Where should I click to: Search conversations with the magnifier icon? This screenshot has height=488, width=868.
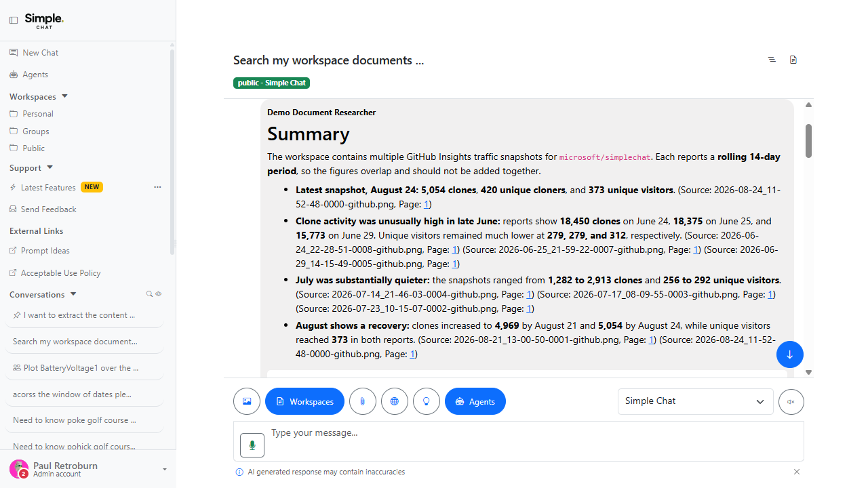click(x=150, y=294)
